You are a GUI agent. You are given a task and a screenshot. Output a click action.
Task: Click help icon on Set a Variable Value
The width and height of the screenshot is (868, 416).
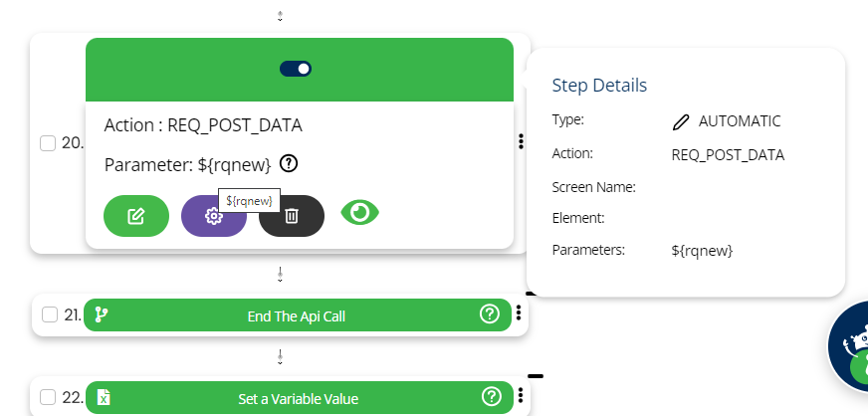click(491, 397)
